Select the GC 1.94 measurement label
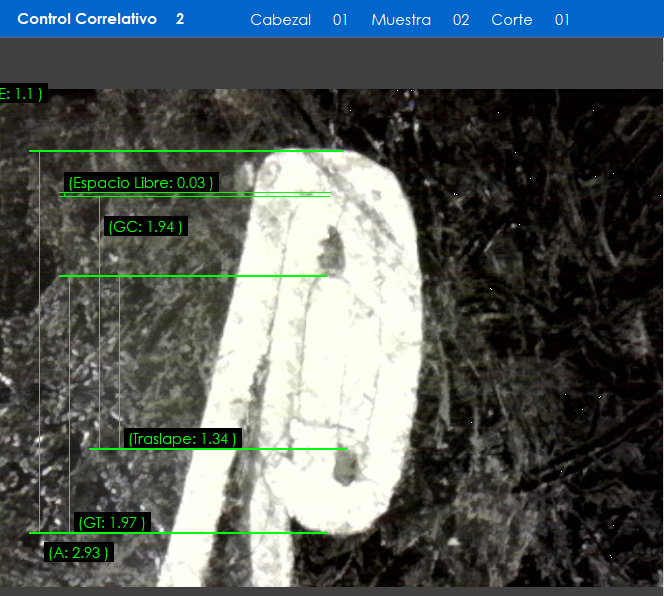 pyautogui.click(x=146, y=227)
